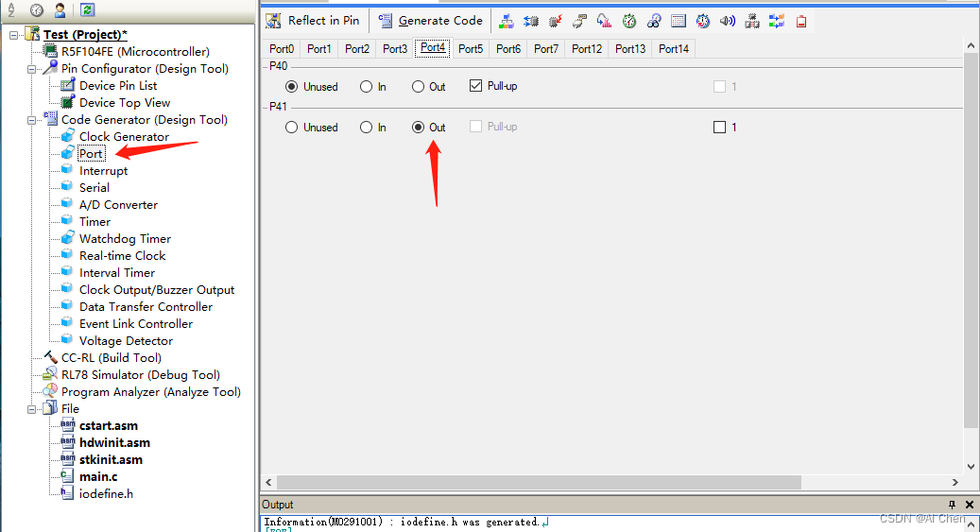Click the Port toolbar icon with blue arrows
Viewport: 980px width, 532px height.
point(530,21)
